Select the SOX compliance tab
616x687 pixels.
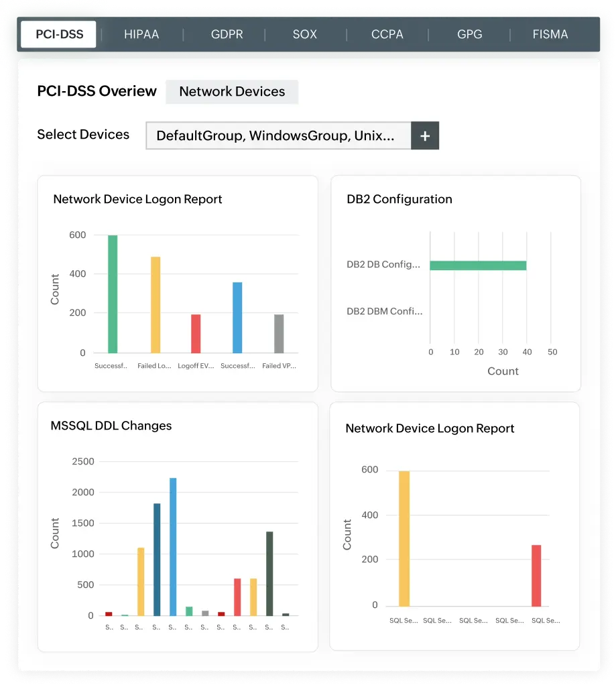pyautogui.click(x=304, y=34)
